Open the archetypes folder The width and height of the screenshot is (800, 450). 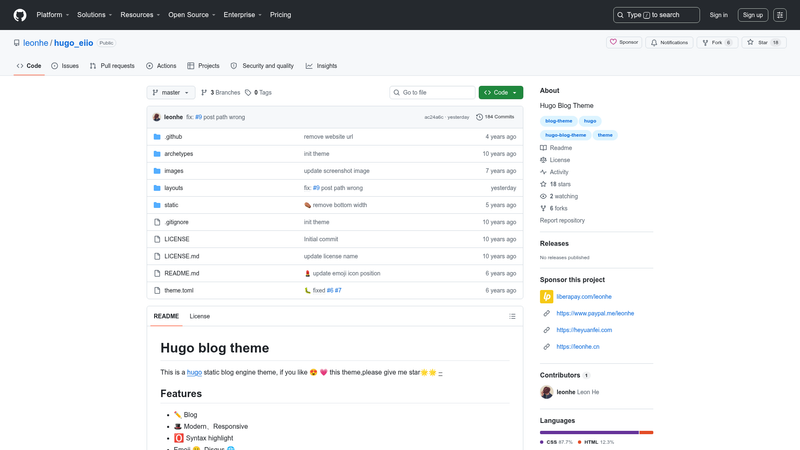pyautogui.click(x=179, y=154)
